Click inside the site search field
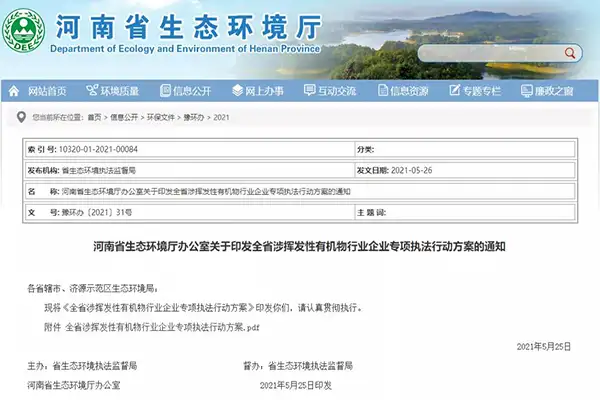 491,53
